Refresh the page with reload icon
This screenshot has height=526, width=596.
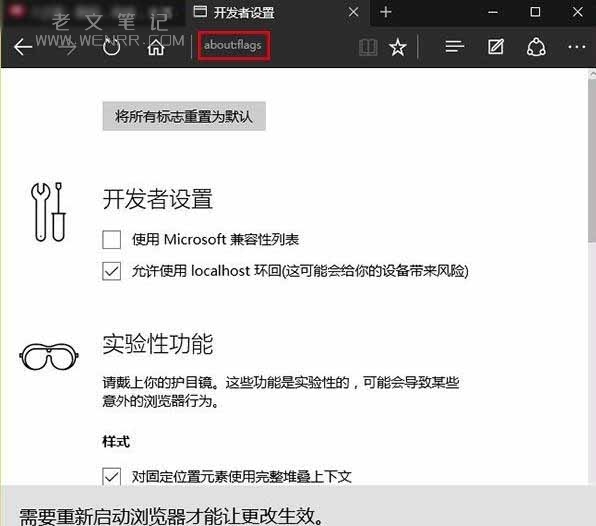pos(112,47)
